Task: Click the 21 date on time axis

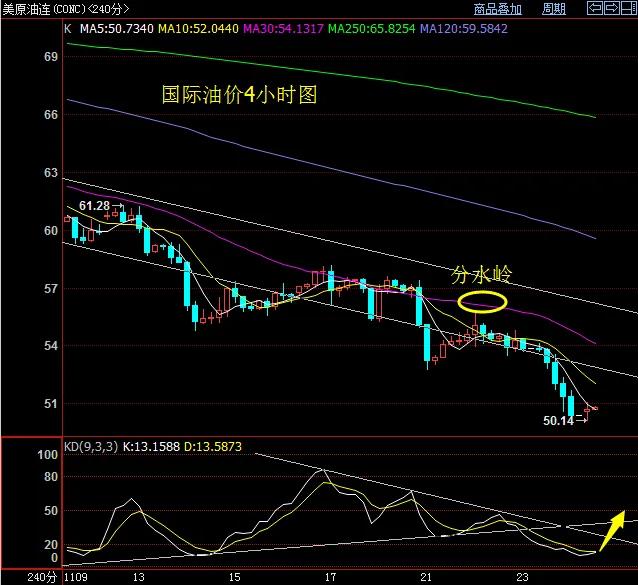Action: [x=426, y=577]
